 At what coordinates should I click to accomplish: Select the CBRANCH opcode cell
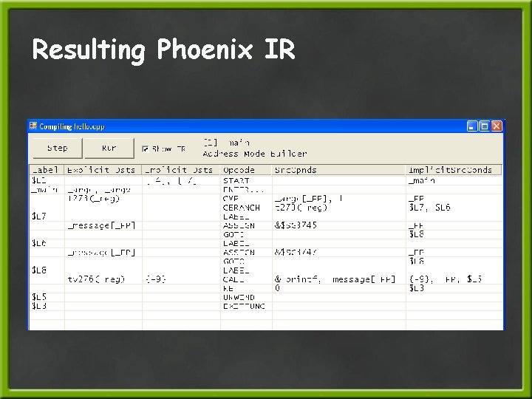246,208
